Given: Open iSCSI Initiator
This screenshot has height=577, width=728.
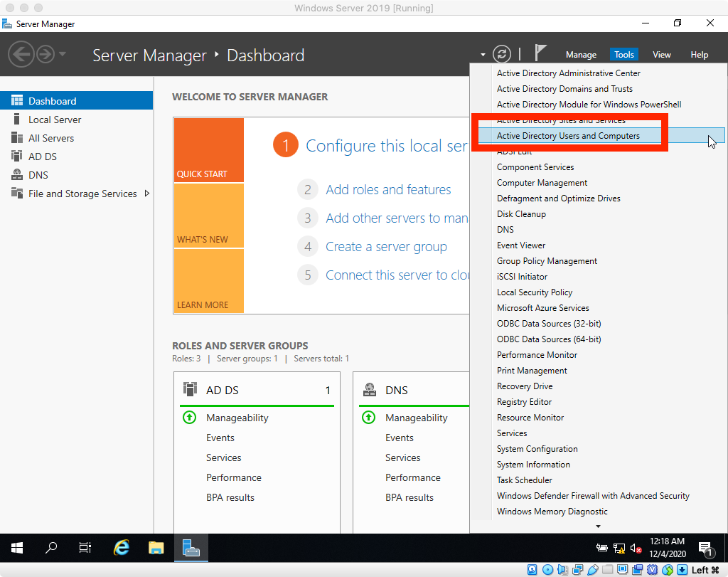Looking at the screenshot, I should pyautogui.click(x=522, y=277).
